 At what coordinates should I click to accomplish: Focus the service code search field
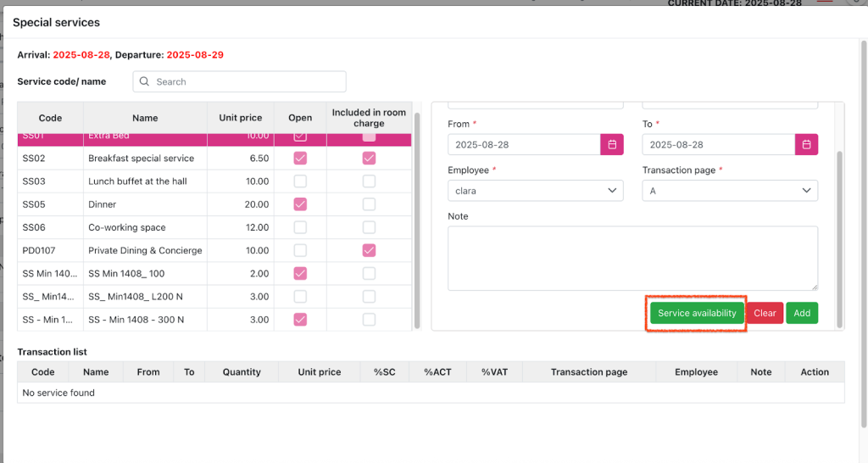point(246,81)
